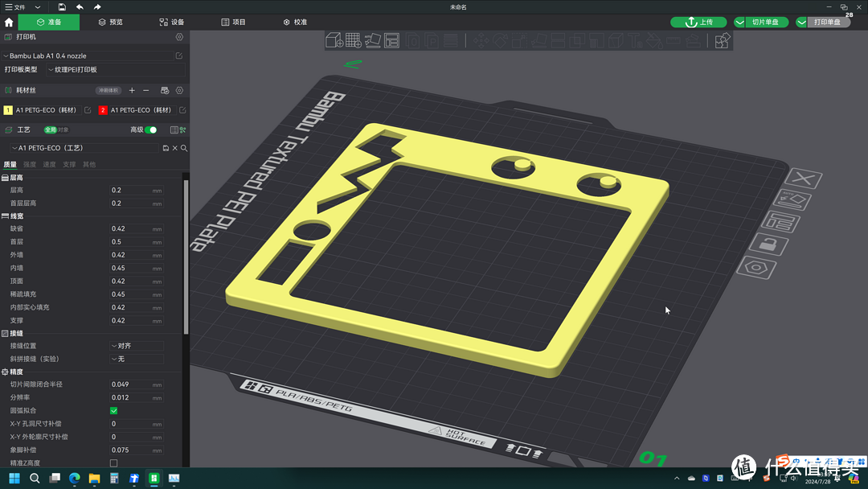Image resolution: width=868 pixels, height=489 pixels.
Task: Go to the Home screen icon
Action: point(9,23)
